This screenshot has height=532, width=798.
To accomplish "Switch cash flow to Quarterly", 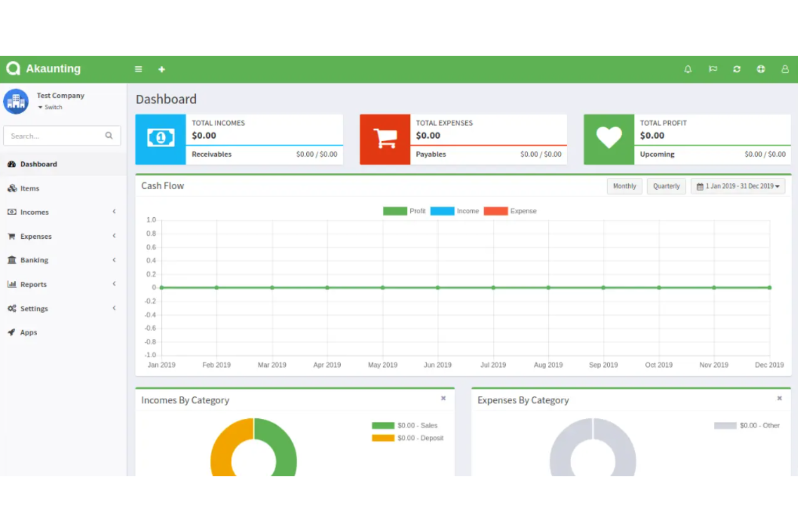I will 666,186.
